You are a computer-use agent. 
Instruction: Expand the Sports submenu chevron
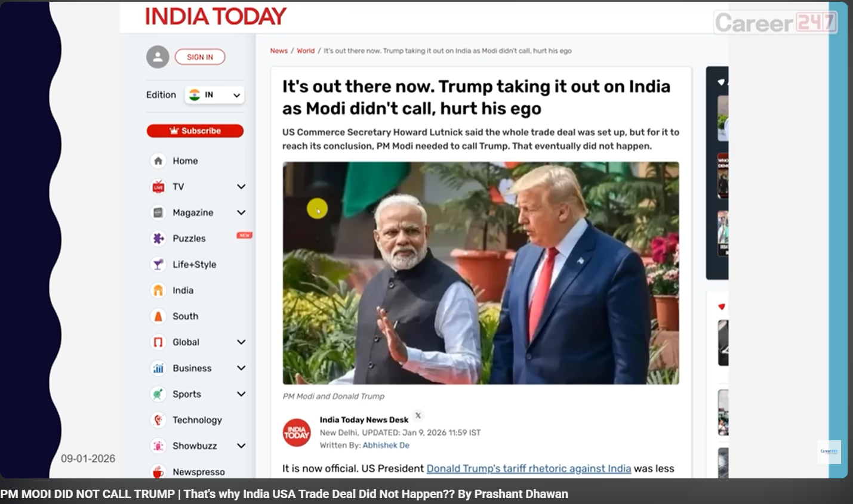coord(241,394)
